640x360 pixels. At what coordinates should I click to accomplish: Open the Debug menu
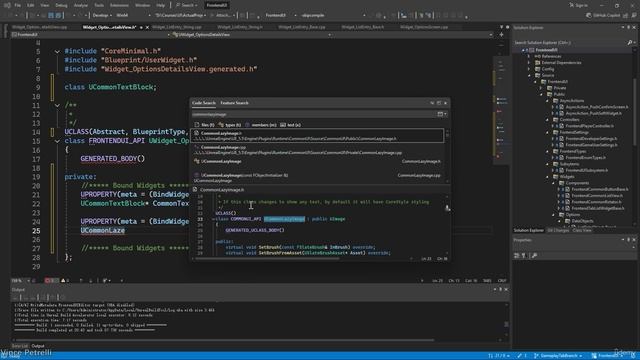tap(61, 5)
